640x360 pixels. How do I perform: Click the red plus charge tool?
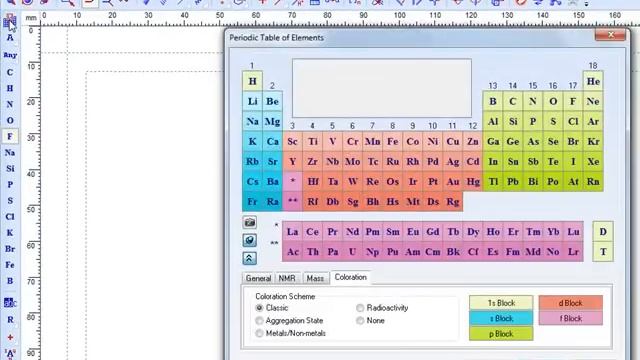click(x=10, y=337)
